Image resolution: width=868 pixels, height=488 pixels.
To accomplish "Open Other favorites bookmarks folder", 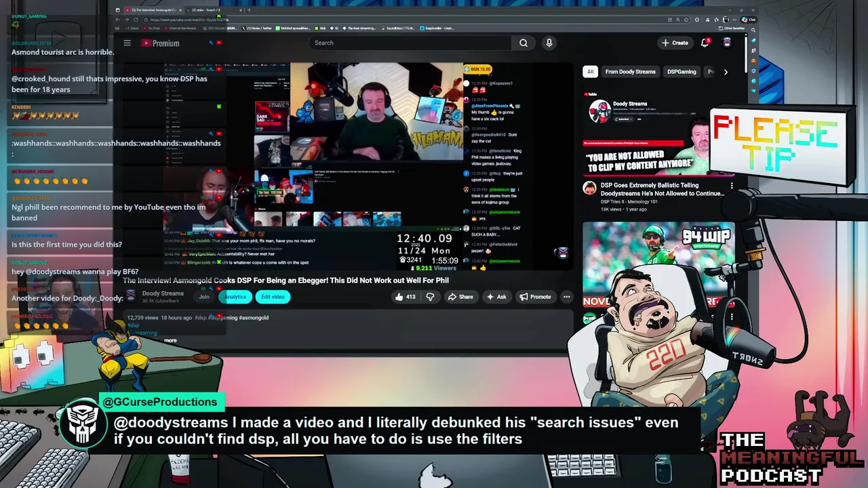I will 733,28.
